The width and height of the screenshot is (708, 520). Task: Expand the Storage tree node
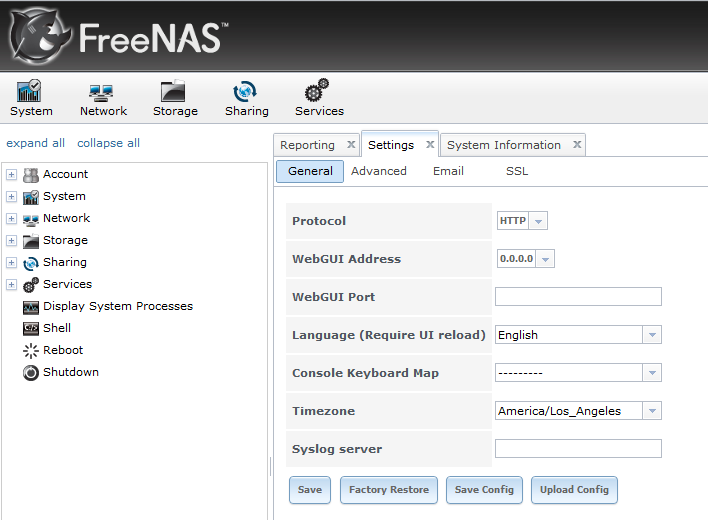click(11, 241)
